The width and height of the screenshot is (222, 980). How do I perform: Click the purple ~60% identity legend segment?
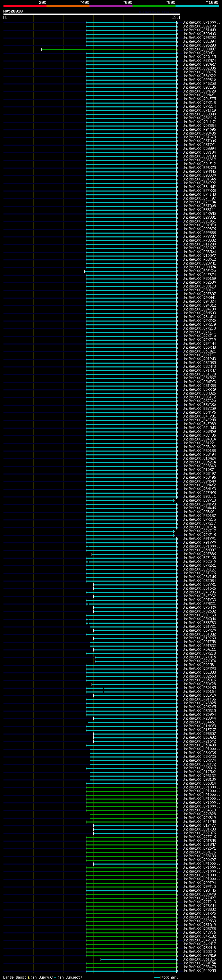[x=111, y=6]
